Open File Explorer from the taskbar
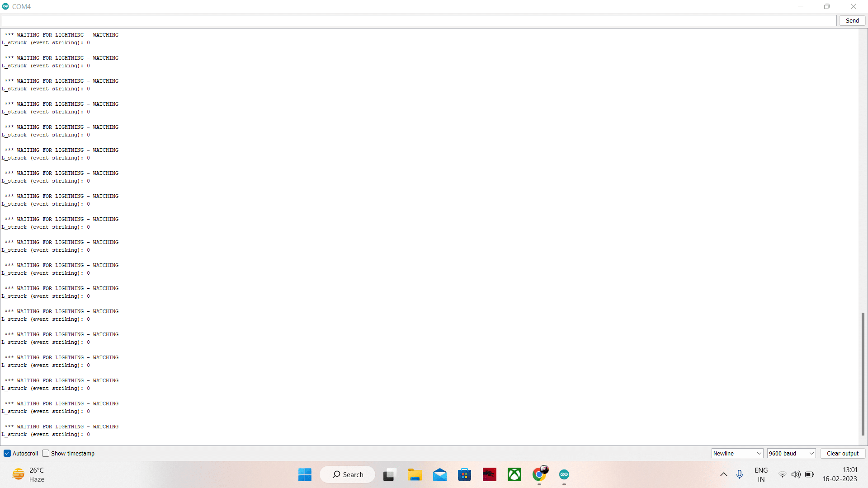This screenshot has height=488, width=868. pos(415,474)
